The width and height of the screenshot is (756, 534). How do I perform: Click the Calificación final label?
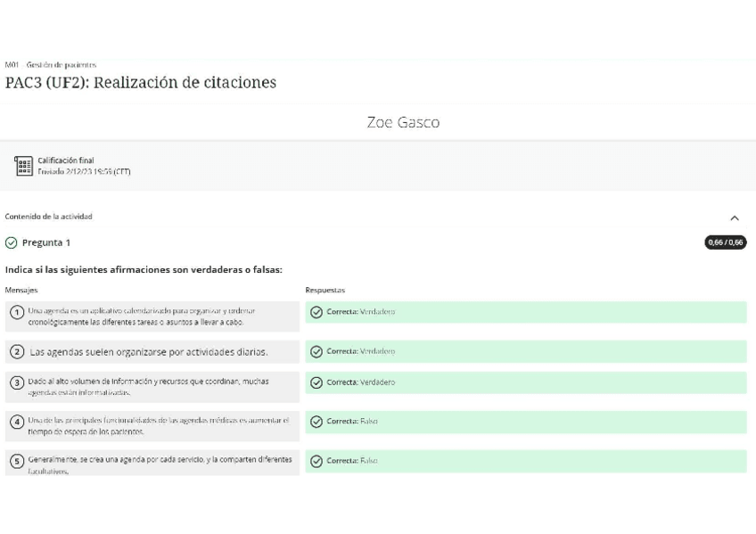[x=66, y=160]
